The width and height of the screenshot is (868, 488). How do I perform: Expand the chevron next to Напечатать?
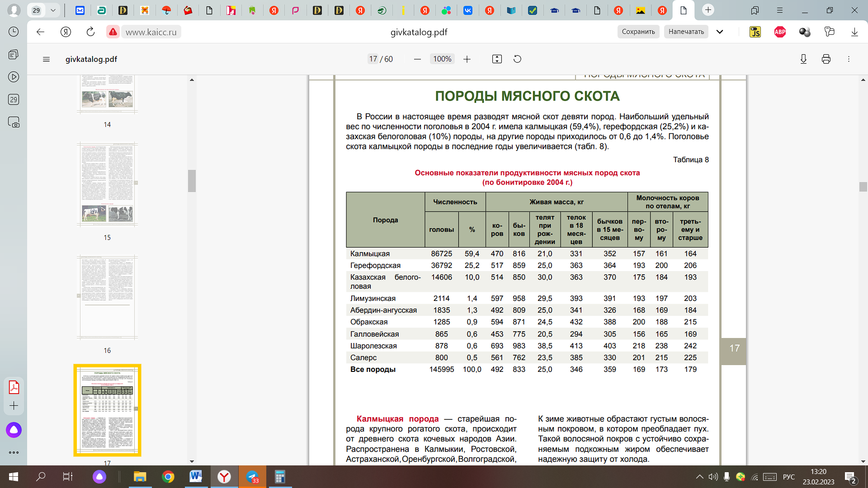(x=720, y=32)
